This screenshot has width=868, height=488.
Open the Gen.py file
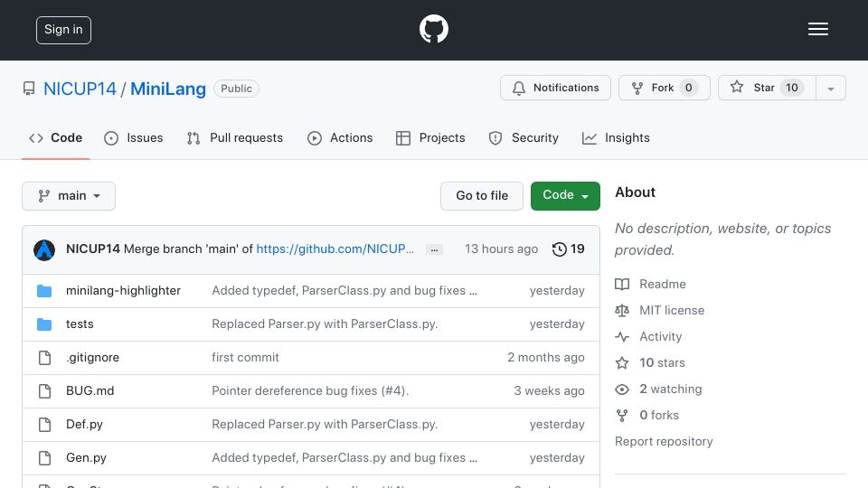coord(86,457)
